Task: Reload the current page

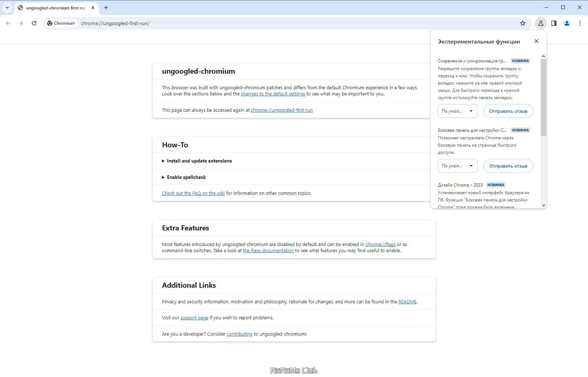Action: pos(34,23)
